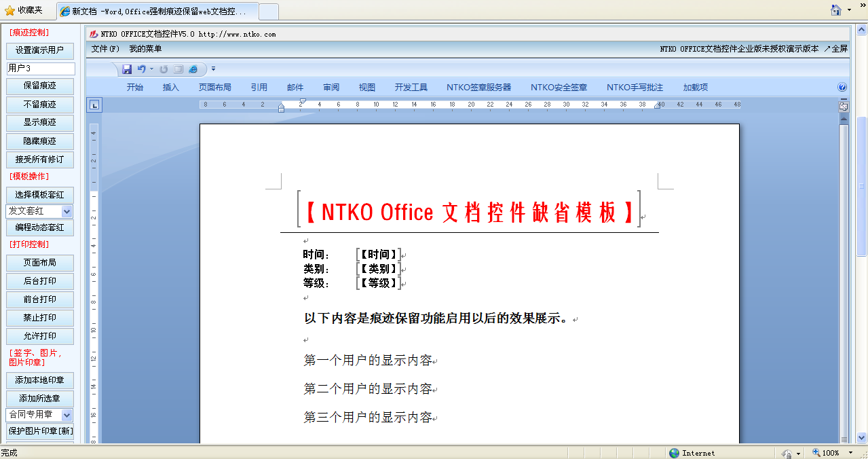The image size is (868, 459).
Task: Open the 页面布局 ribbon tab
Action: [x=215, y=87]
